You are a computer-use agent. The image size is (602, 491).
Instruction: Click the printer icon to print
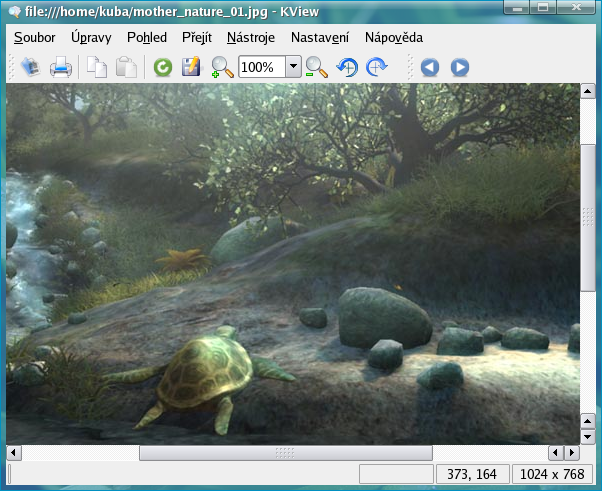click(x=61, y=67)
